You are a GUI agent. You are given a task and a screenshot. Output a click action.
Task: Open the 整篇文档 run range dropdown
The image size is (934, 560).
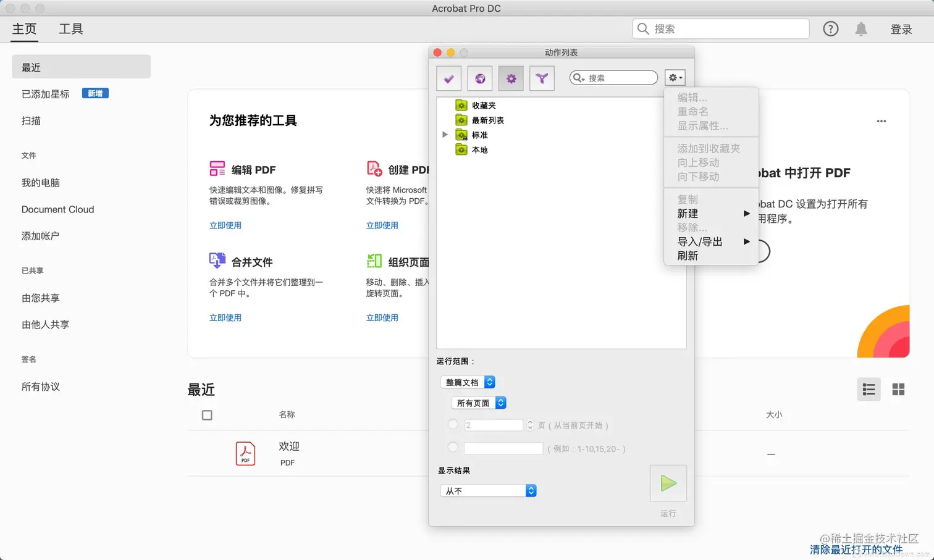[x=468, y=382]
